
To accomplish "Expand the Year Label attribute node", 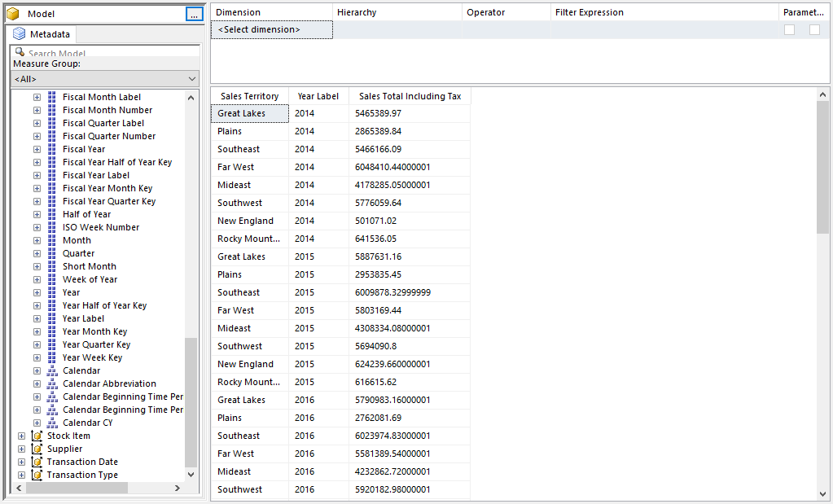I will point(37,318).
